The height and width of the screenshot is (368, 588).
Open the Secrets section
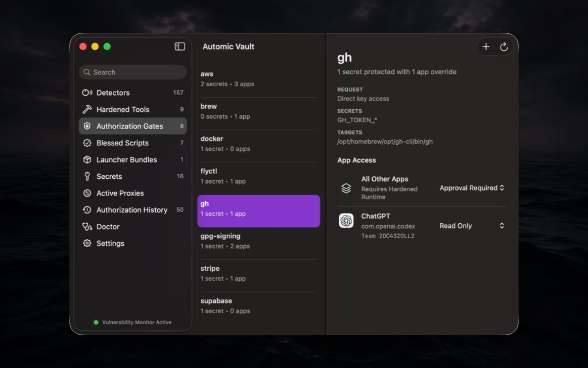coord(133,177)
